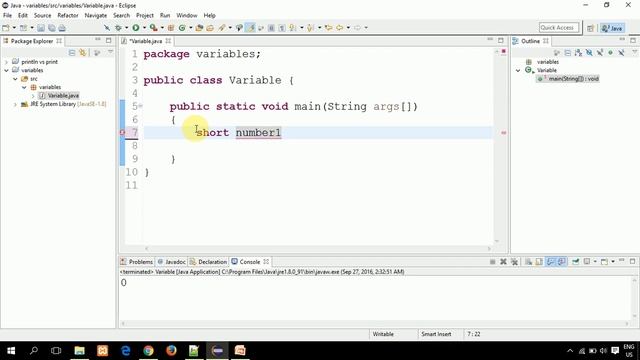Screen dimensions: 640x360
Task: Collapse the src folder node
Action: tap(15, 79)
